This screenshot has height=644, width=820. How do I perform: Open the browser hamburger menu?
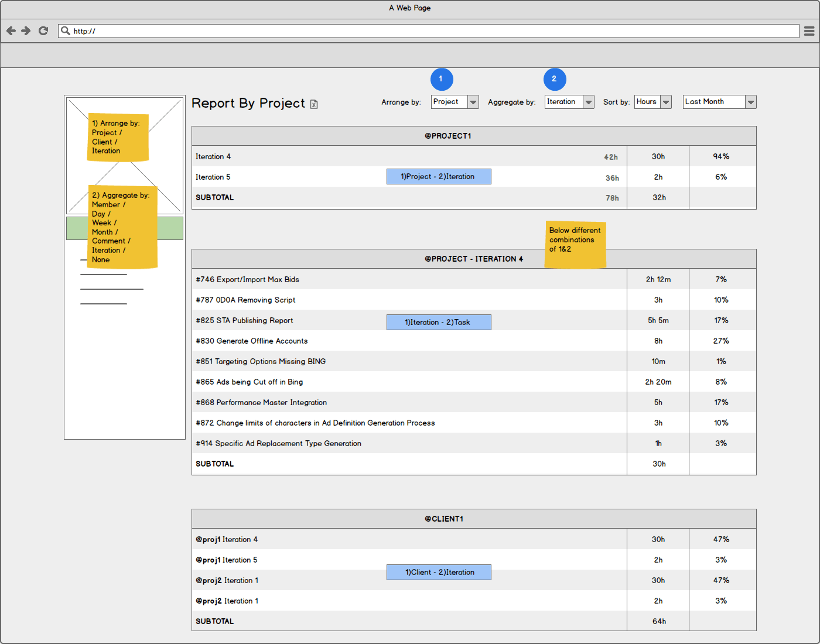point(809,31)
